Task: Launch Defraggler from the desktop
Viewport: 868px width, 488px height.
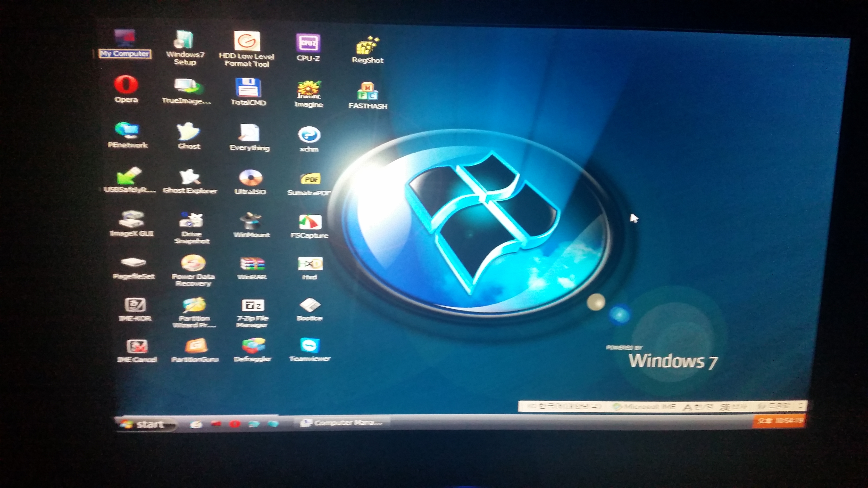Action: [253, 346]
